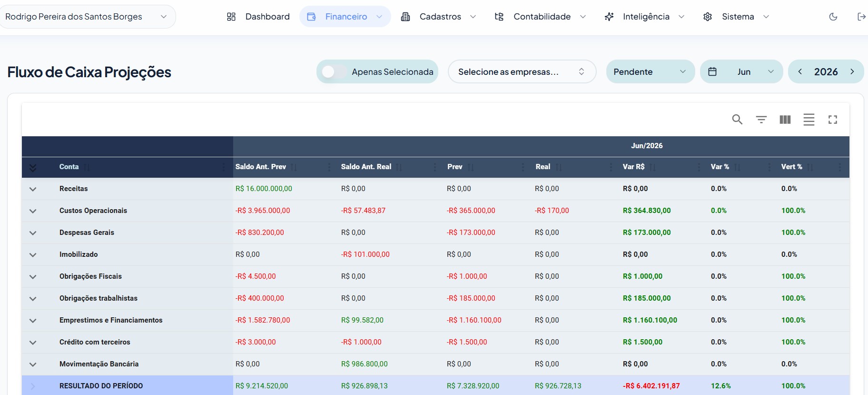The width and height of the screenshot is (868, 395).
Task: Open Vert % column actions menu
Action: point(840,167)
